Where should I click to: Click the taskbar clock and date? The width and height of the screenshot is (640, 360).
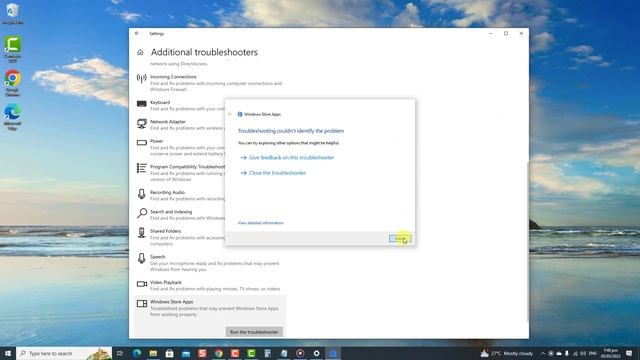pos(611,353)
